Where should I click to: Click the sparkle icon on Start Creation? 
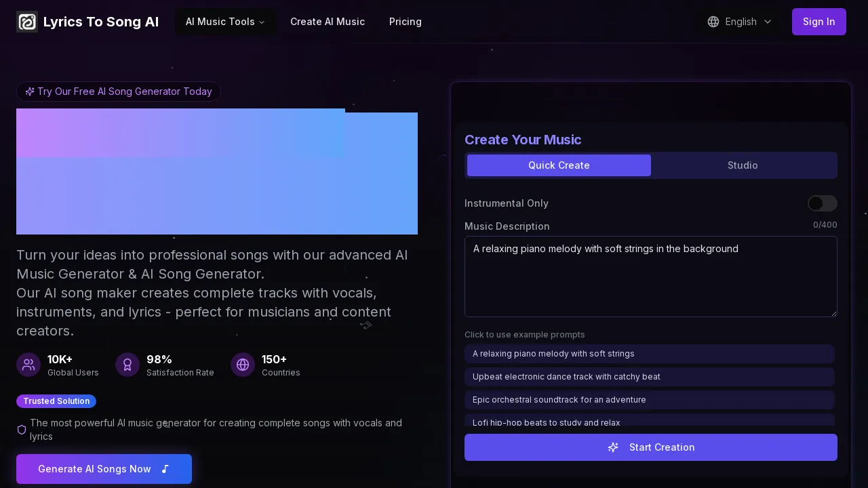point(613,447)
